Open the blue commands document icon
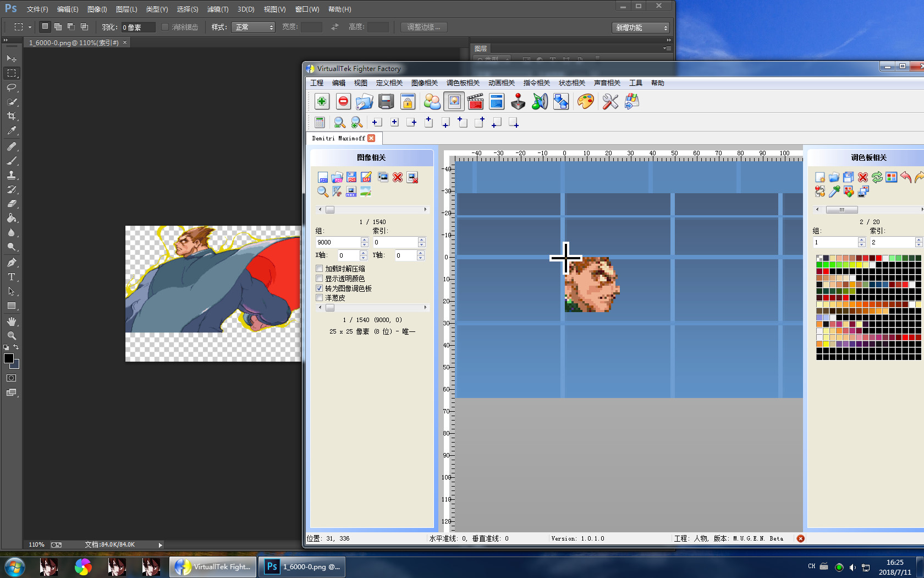 coord(497,101)
